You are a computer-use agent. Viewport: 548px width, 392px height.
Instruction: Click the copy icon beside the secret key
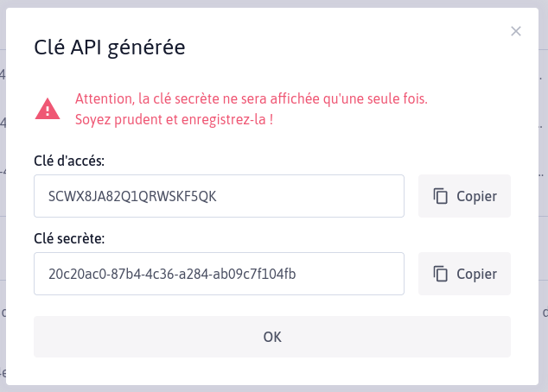440,274
